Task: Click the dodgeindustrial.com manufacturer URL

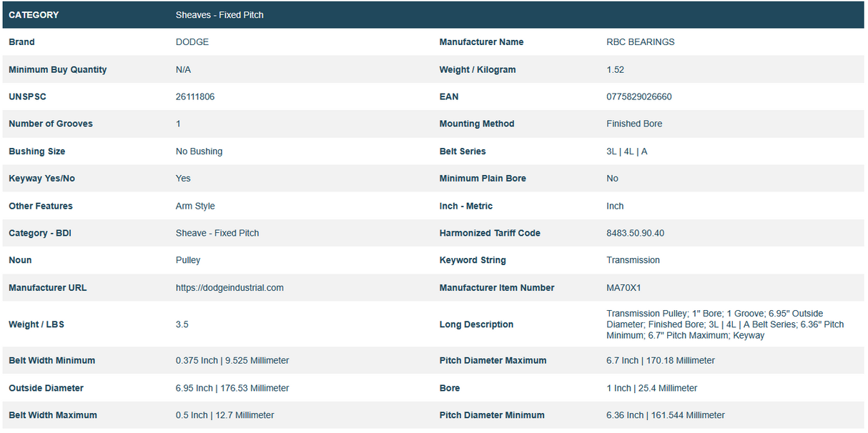Action: (230, 288)
